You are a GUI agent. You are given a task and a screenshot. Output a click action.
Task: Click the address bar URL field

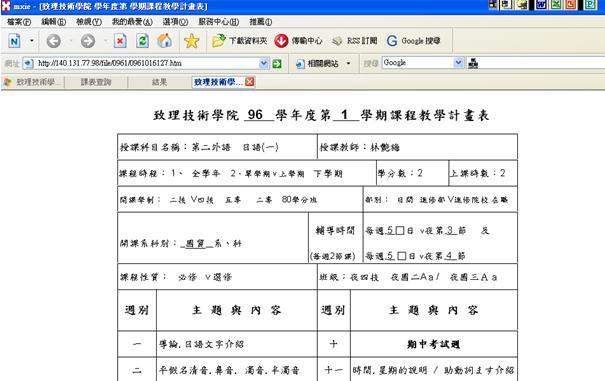tap(147, 63)
